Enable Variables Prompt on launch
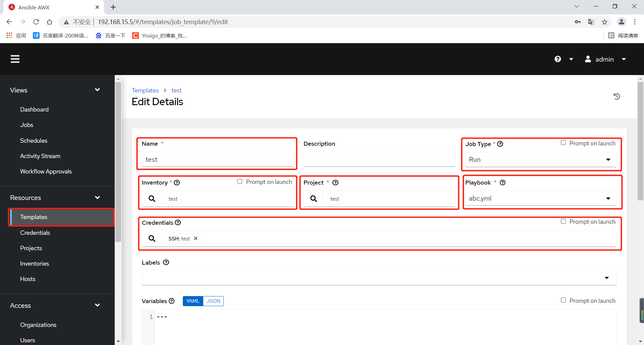 (563, 300)
